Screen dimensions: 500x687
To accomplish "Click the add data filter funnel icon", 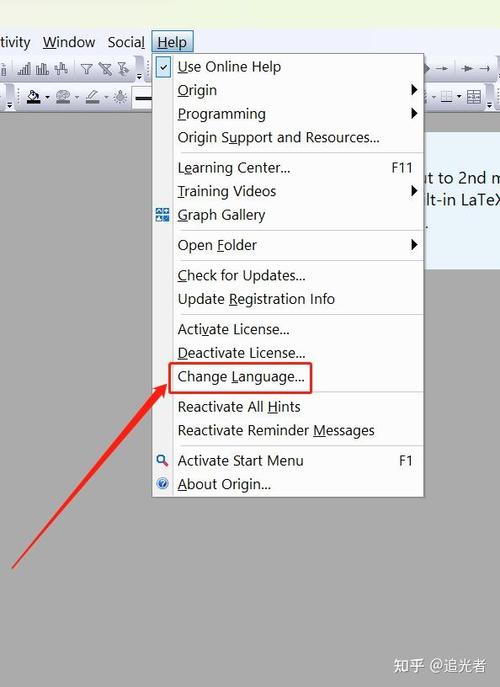I will (x=86, y=69).
